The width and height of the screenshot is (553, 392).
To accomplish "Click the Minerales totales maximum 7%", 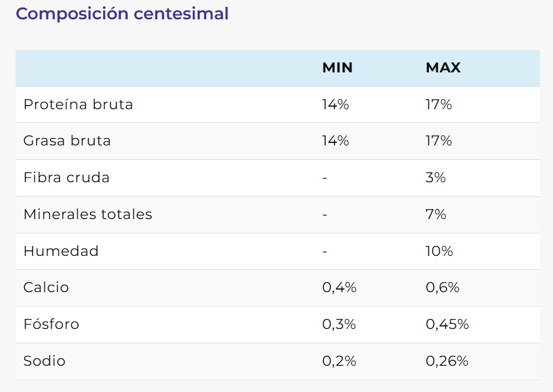I will point(436,215).
